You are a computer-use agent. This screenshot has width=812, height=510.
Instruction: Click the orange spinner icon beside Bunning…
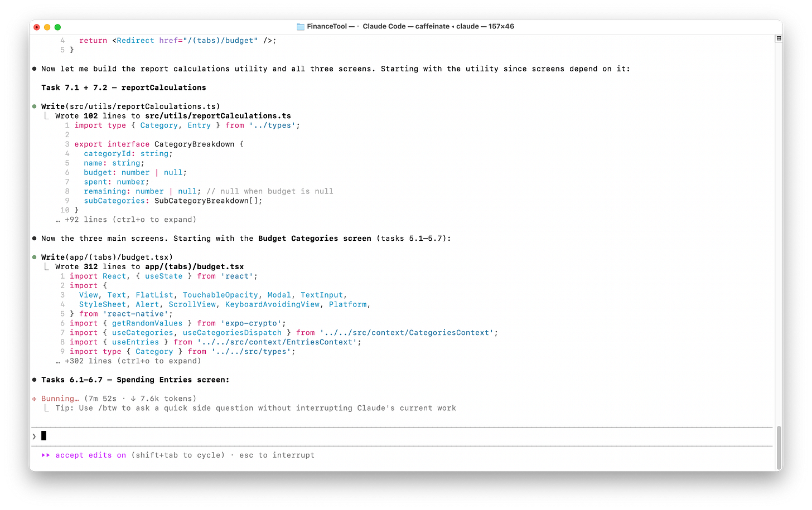(35, 399)
